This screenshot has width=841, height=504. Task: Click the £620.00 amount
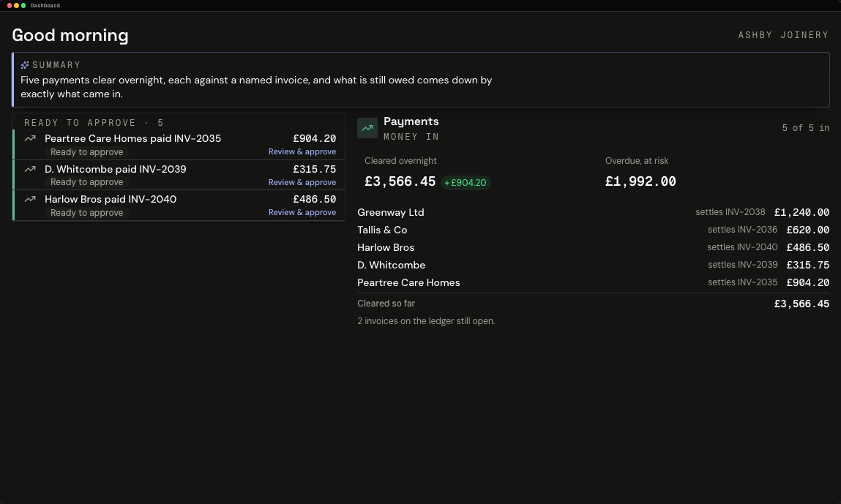(x=808, y=230)
